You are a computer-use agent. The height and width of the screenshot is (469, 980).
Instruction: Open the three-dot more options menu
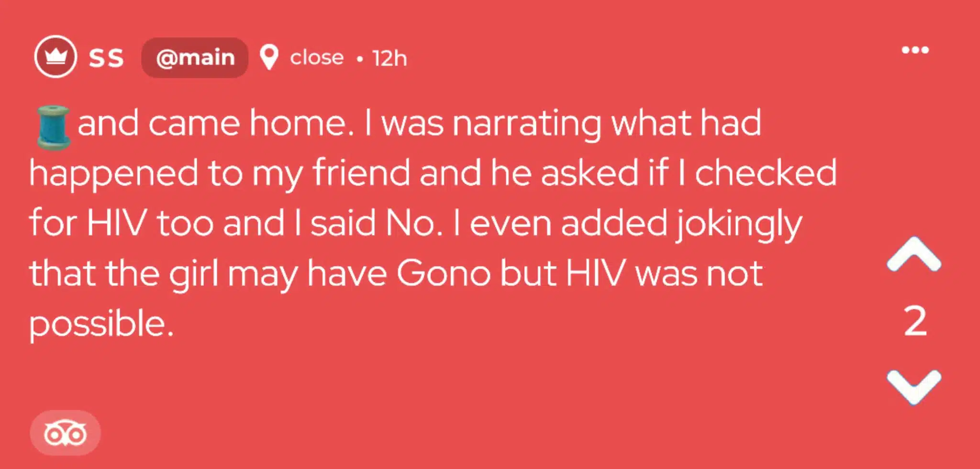coord(915,50)
